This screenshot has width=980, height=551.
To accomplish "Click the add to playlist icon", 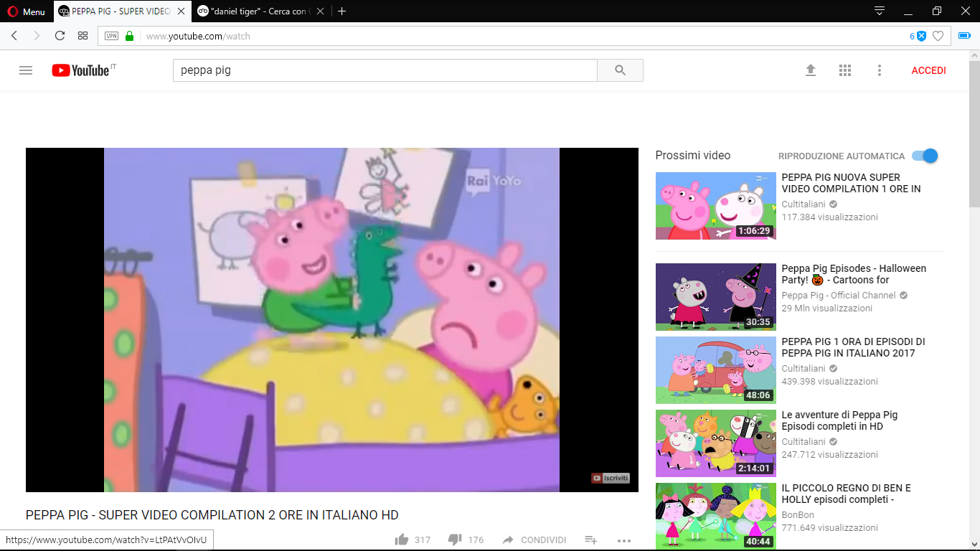I will (x=591, y=540).
